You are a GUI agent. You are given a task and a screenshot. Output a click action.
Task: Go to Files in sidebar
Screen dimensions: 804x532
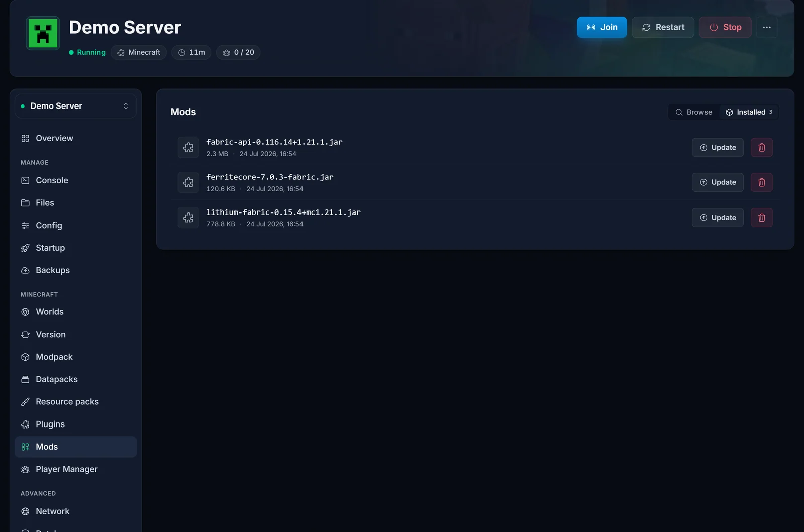click(75, 203)
